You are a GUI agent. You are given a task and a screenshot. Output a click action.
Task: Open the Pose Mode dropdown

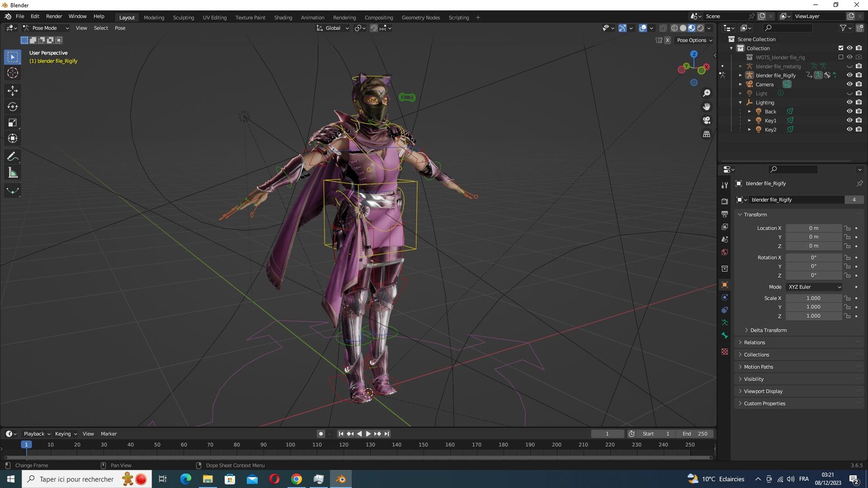46,28
